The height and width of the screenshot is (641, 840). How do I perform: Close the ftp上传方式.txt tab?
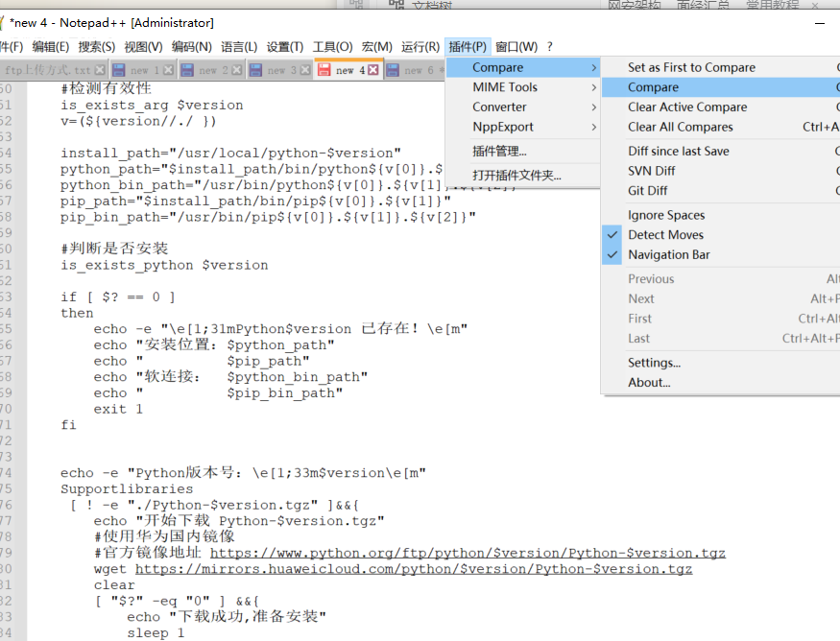pyautogui.click(x=99, y=69)
